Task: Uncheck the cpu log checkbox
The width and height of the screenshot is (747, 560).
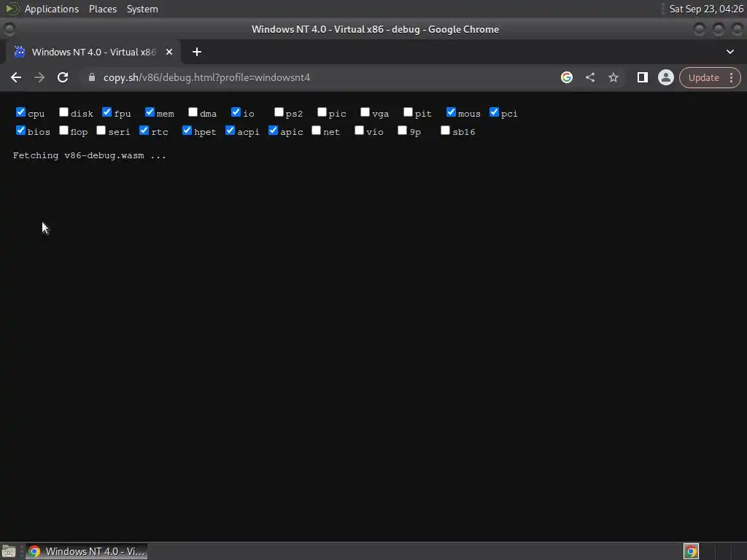Action: tap(20, 112)
